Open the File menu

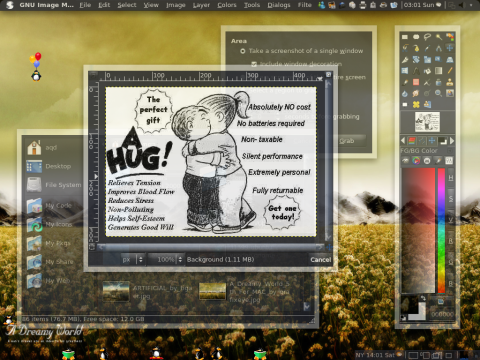click(85, 5)
